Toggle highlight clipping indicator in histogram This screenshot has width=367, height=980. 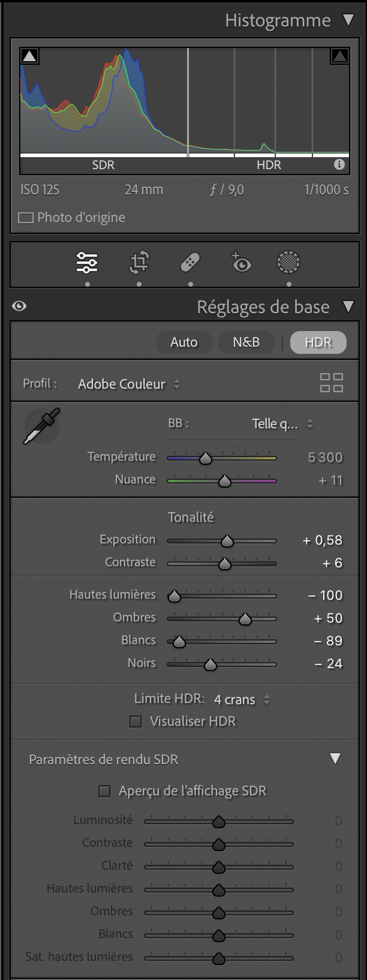point(339,56)
